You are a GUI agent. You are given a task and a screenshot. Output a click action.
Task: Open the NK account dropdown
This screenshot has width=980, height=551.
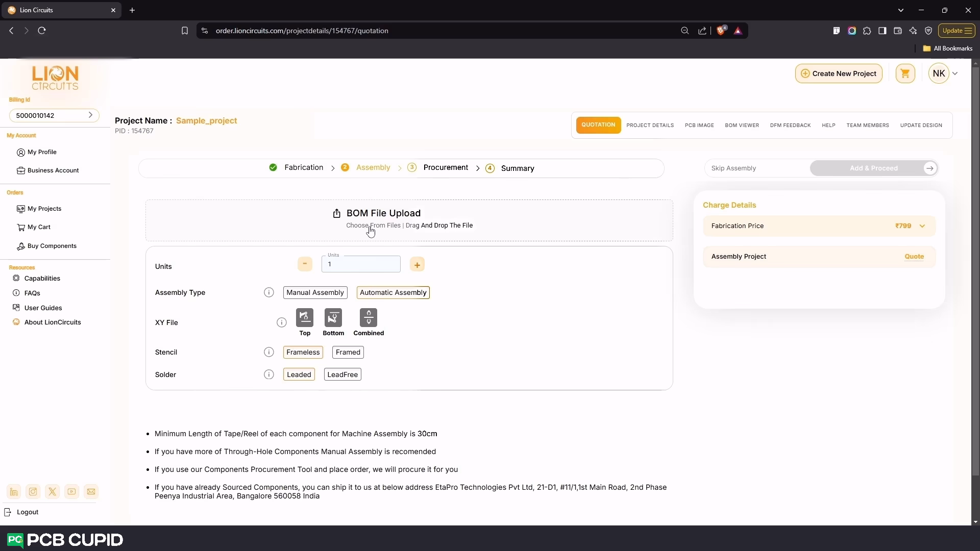click(955, 73)
